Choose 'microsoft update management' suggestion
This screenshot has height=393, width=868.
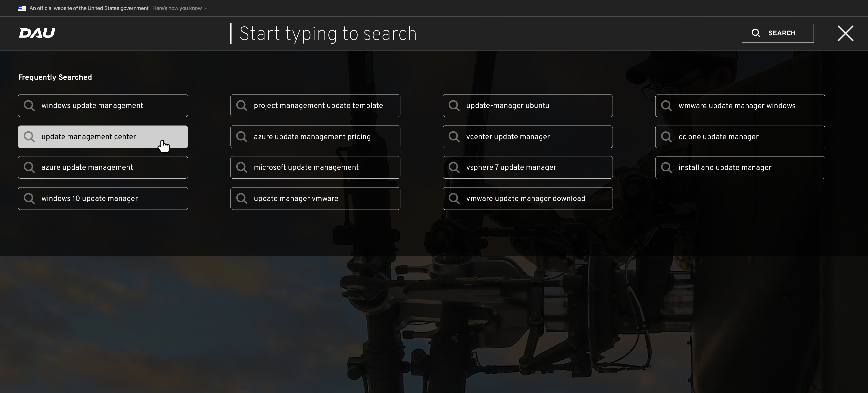click(315, 167)
